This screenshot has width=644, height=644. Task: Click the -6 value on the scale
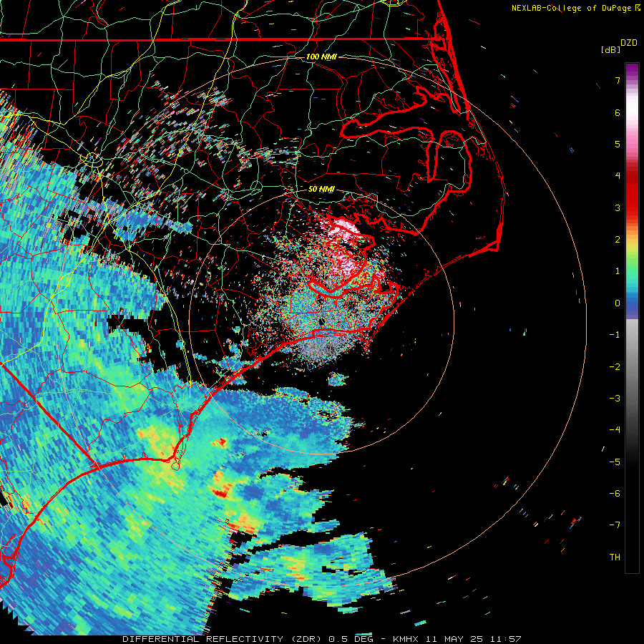(x=615, y=494)
